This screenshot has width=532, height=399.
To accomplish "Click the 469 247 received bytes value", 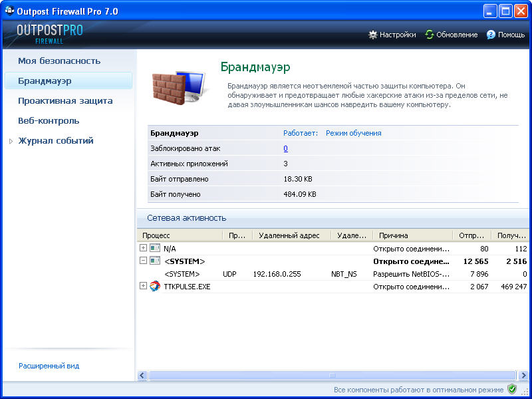I will click(x=513, y=287).
